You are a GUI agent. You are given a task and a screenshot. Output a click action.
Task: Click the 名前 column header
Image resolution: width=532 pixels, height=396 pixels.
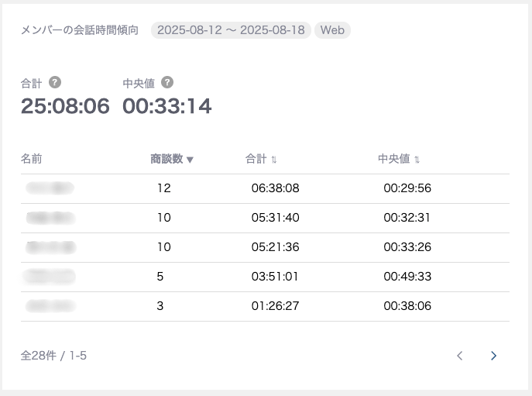click(x=32, y=159)
